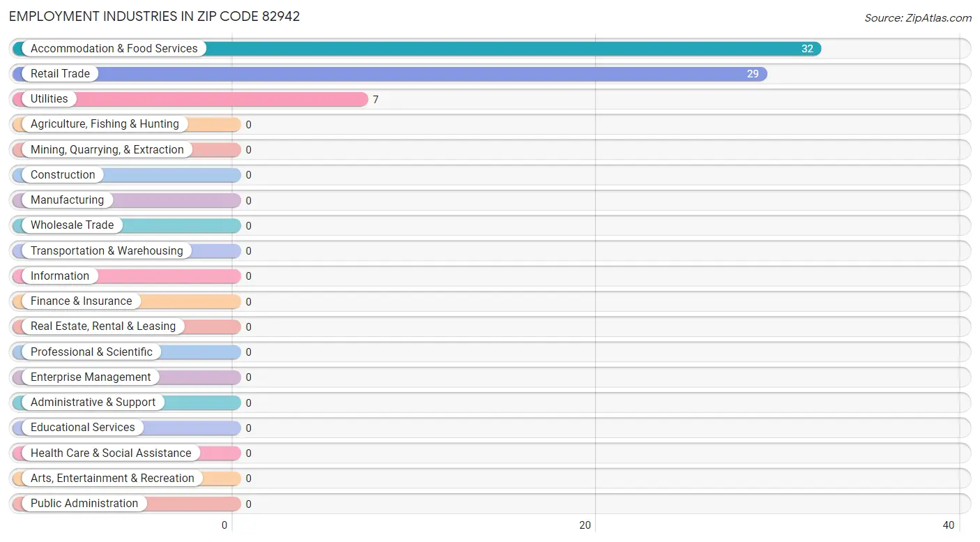Select the Educational Services label
This screenshot has width=980, height=542.
[x=83, y=428]
